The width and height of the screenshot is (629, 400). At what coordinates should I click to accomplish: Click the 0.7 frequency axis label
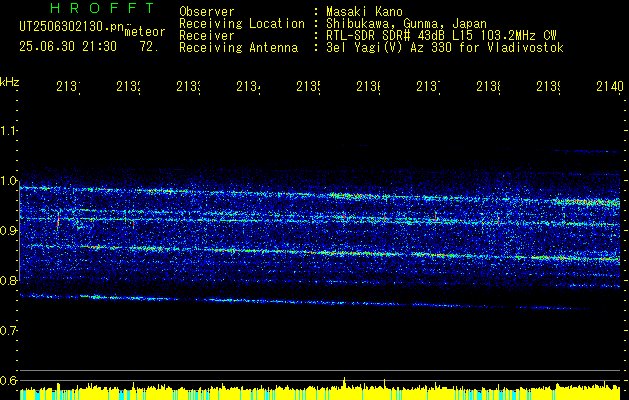point(8,331)
